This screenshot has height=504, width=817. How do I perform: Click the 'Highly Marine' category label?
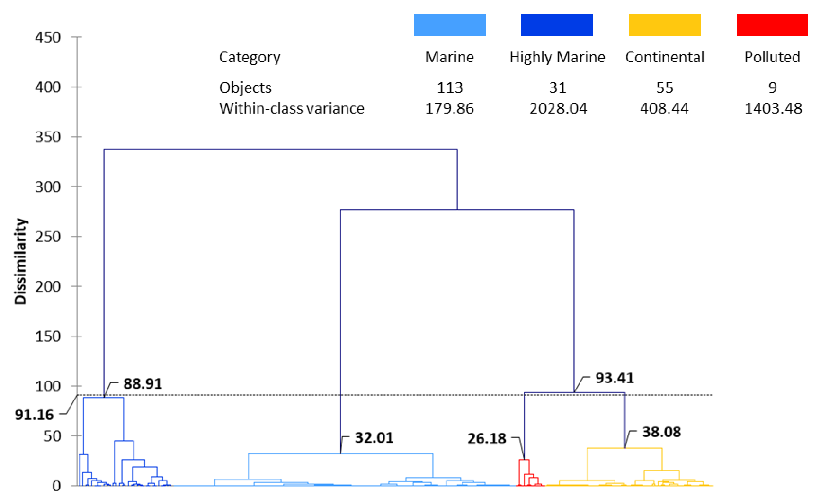click(557, 57)
